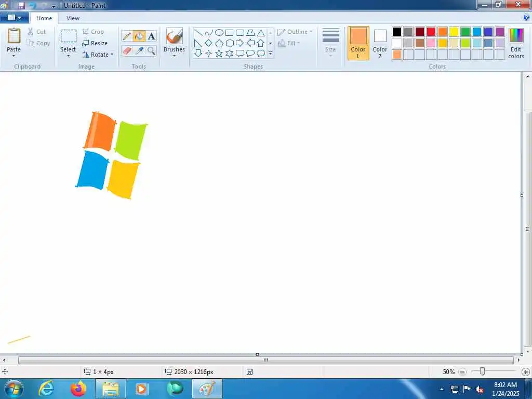Select the Text tool

pyautogui.click(x=151, y=36)
